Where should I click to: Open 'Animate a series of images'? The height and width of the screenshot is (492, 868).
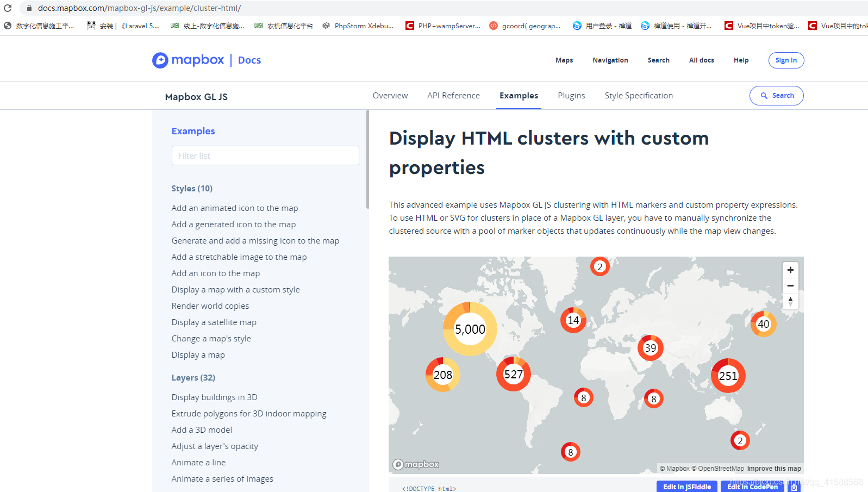click(222, 478)
